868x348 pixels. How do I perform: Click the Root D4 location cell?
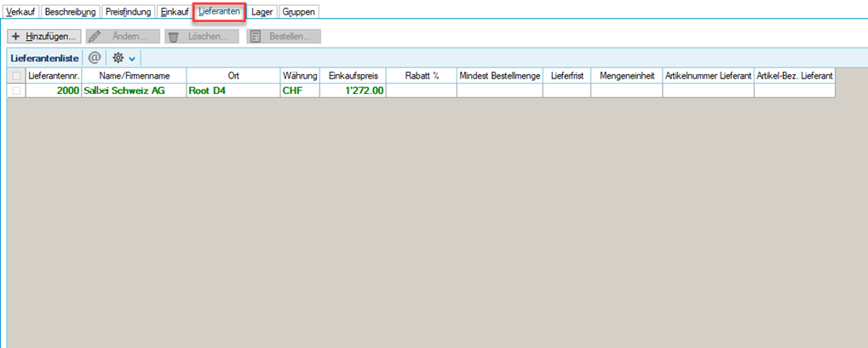coord(233,91)
